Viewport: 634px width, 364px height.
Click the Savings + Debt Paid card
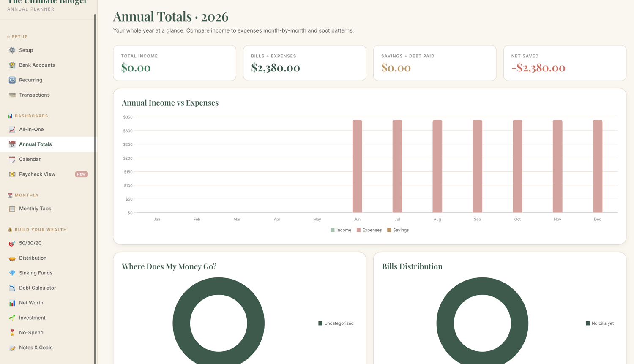click(x=435, y=63)
